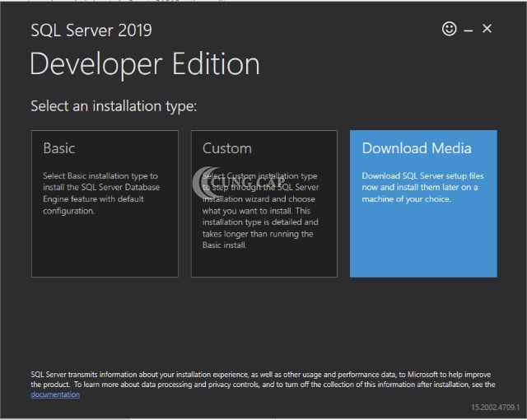Click the 'SQL Server 2019' title text
Screen dimensions: 527x420
[x=91, y=30]
